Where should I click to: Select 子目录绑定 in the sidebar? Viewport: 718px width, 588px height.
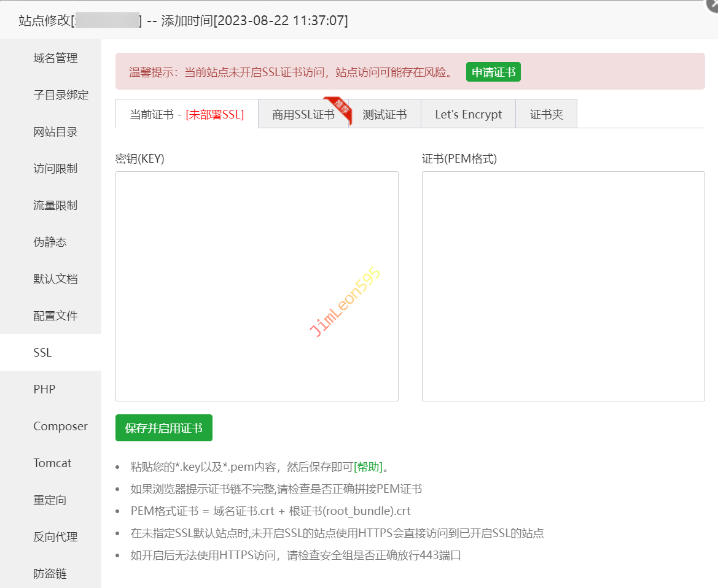61,95
